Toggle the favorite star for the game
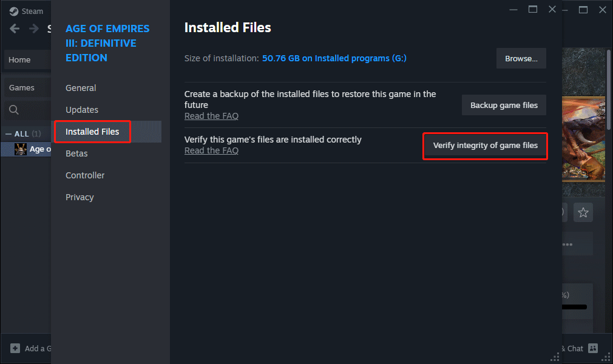Image resolution: width=613 pixels, height=364 pixels. point(583,212)
